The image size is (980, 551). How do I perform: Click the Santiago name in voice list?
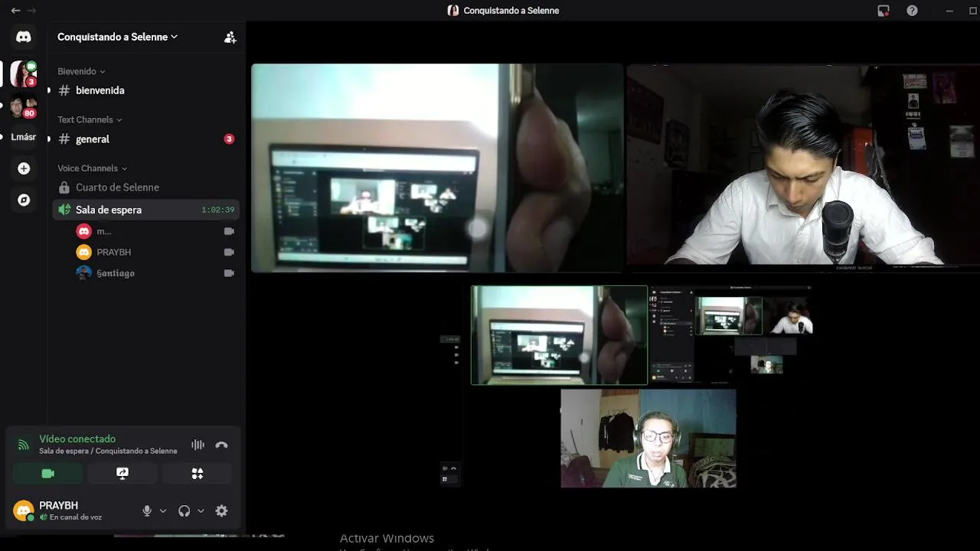click(116, 273)
